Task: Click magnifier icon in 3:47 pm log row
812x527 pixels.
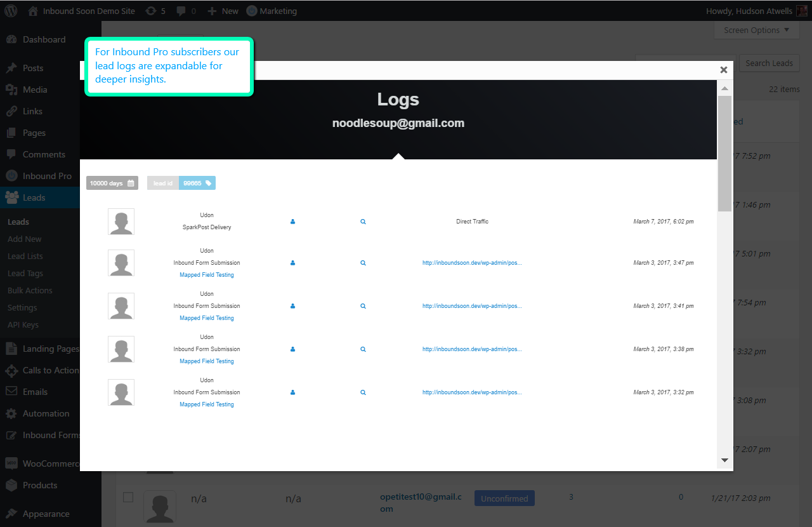Action: 363,262
